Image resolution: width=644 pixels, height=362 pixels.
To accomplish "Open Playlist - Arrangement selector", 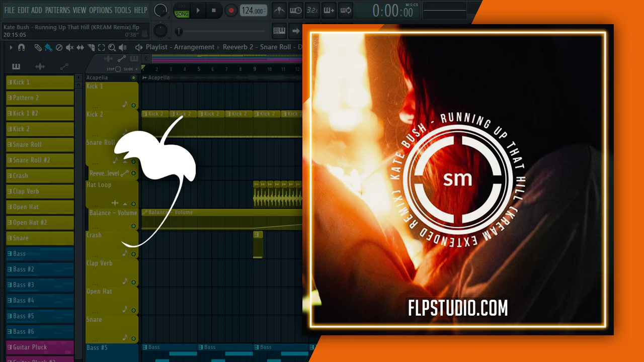I will (x=180, y=47).
